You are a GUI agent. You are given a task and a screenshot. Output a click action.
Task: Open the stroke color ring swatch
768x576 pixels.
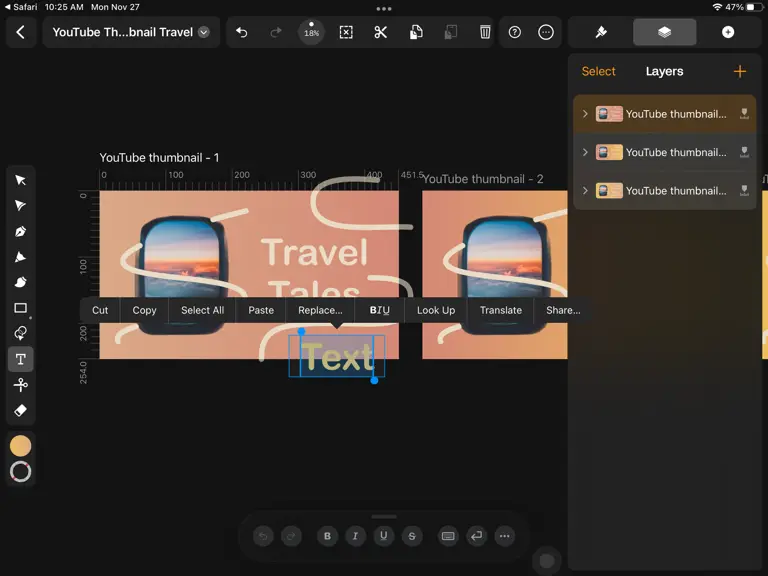[x=21, y=472]
